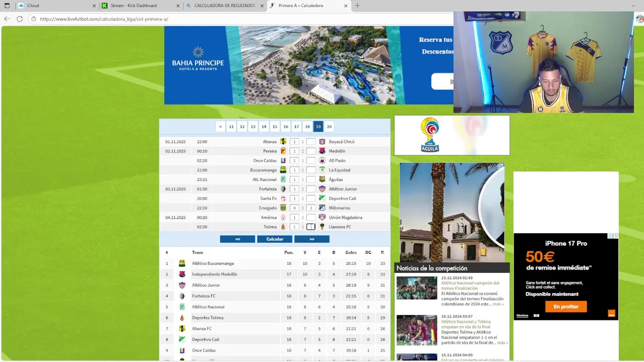Click Millonarios away score field showing 2
This screenshot has height=362, width=644.
pyautogui.click(x=311, y=208)
